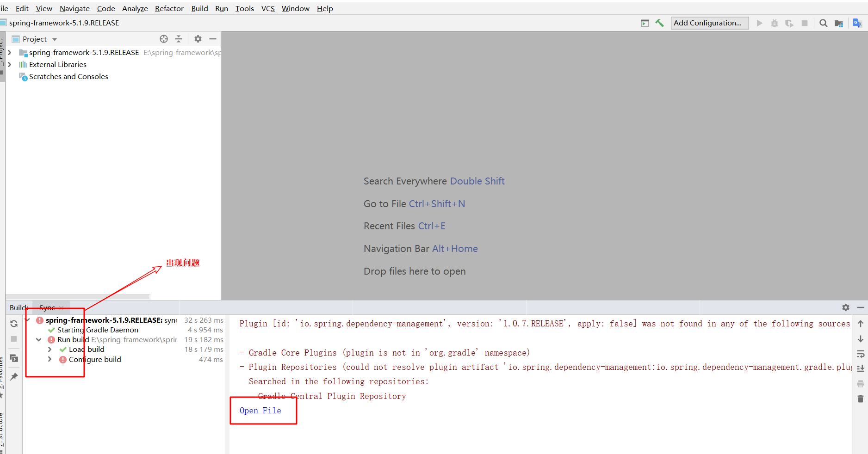Open the Refactor menu
This screenshot has height=454, width=868.
169,8
